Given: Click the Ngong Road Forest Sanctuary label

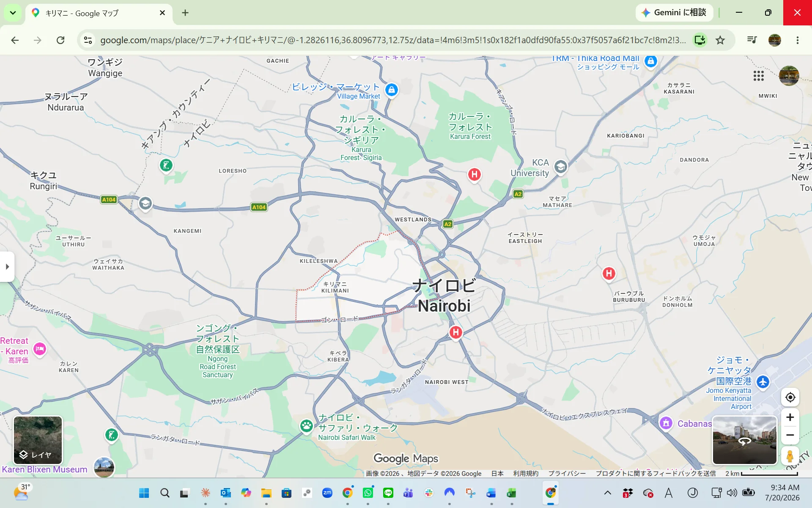Looking at the screenshot, I should point(218,351).
